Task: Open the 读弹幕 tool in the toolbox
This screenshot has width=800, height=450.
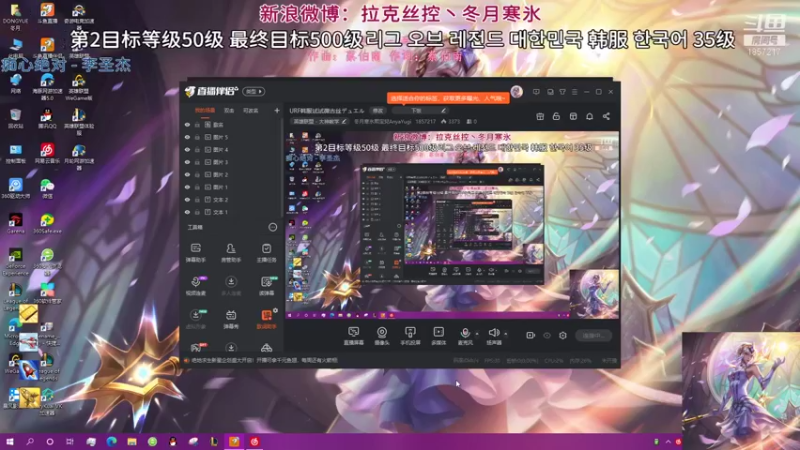Action: click(x=266, y=286)
